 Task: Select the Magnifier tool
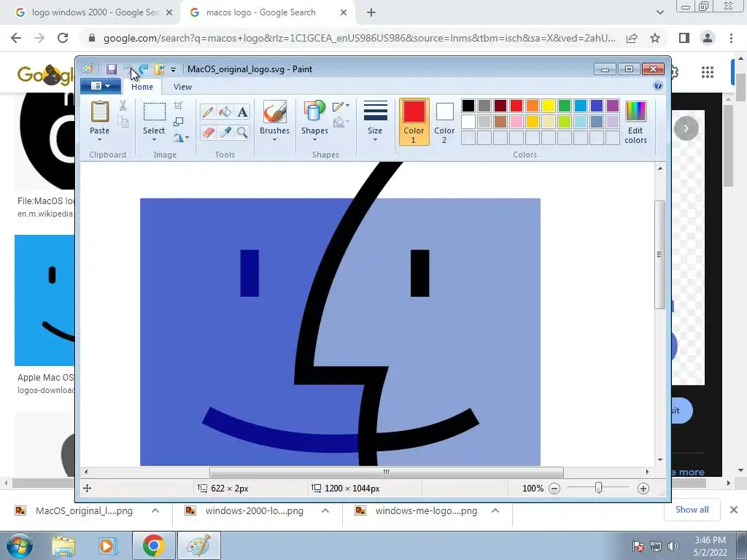242,132
